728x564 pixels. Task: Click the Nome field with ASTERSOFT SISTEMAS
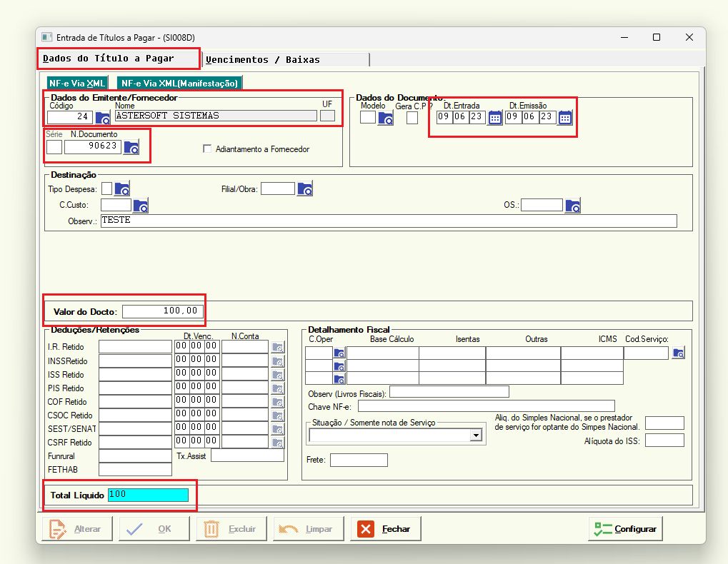(216, 116)
